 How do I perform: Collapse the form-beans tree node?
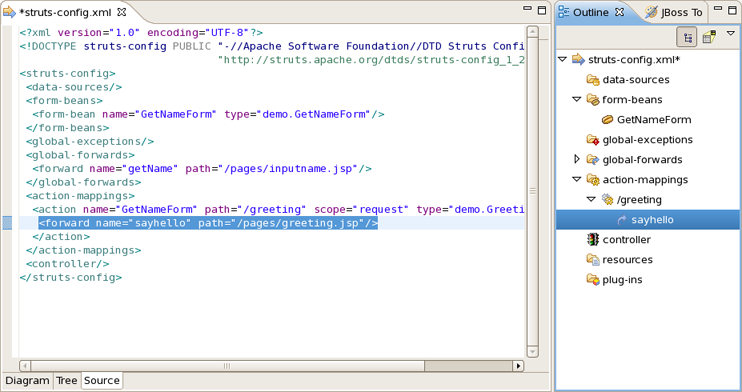coord(576,99)
